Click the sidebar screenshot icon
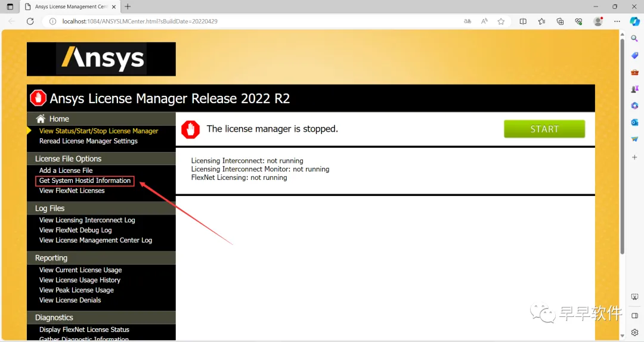Viewport: 644px width, 342px height. (634, 297)
